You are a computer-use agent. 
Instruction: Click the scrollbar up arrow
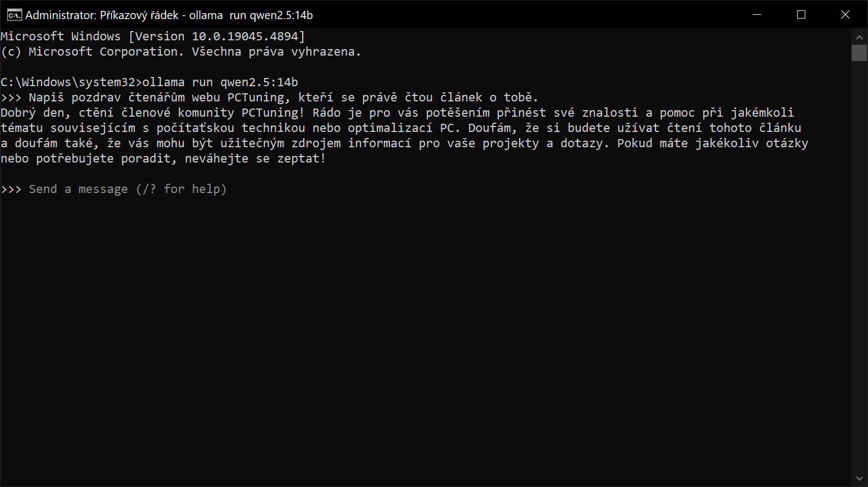pos(859,37)
